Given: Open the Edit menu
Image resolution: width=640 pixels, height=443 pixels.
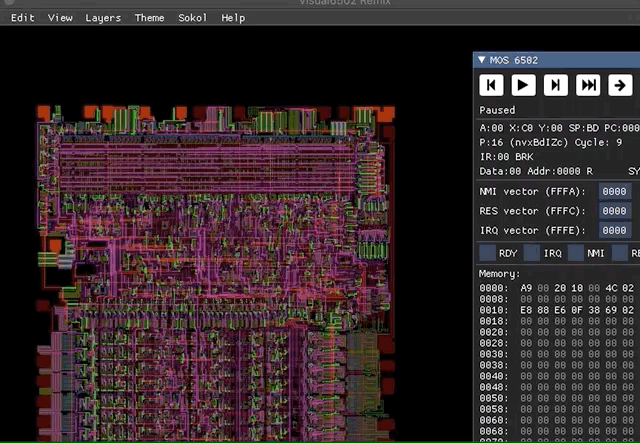Looking at the screenshot, I should (x=22, y=18).
